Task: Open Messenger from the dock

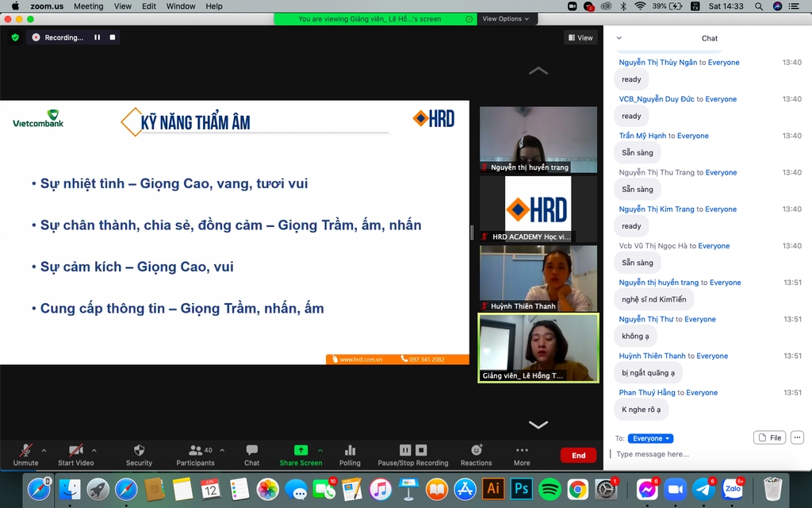Action: tap(647, 489)
